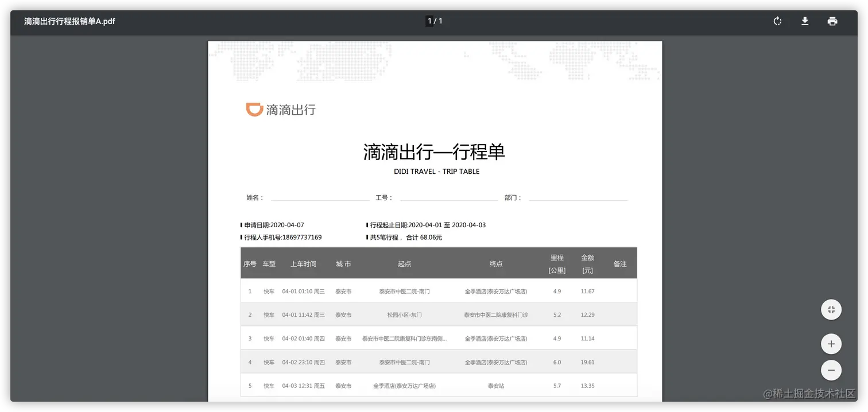Click the 里程 [公里] column header
This screenshot has height=412, width=868.
coord(557,264)
